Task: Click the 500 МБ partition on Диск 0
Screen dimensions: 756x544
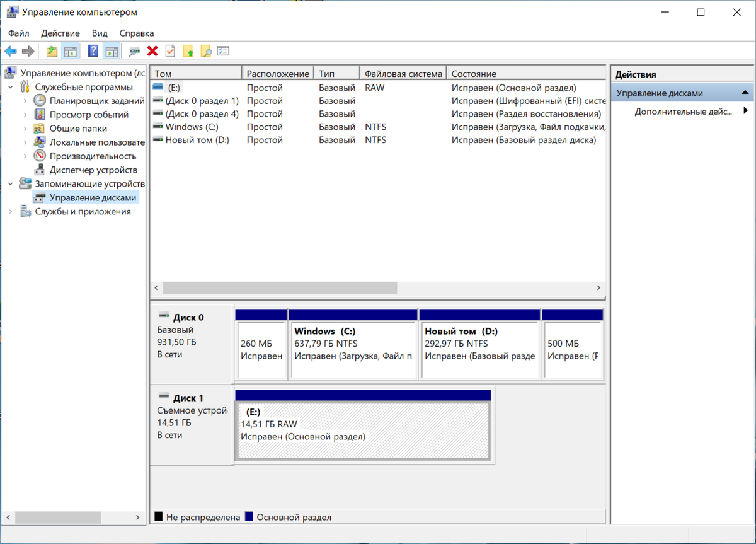Action: pyautogui.click(x=573, y=345)
